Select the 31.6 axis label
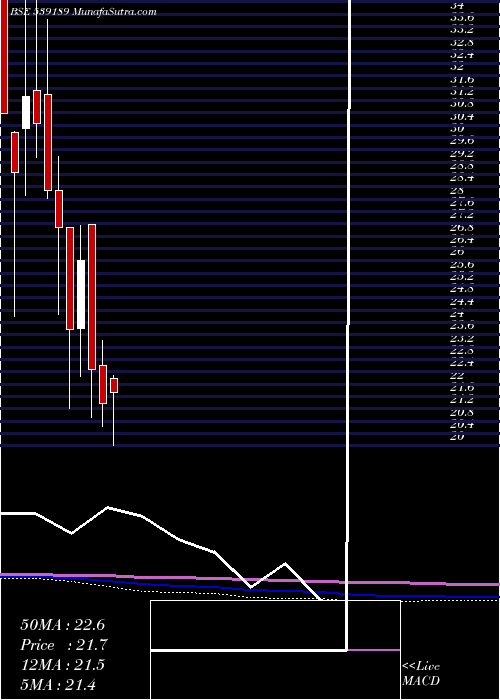The width and height of the screenshot is (500, 700). click(x=461, y=80)
